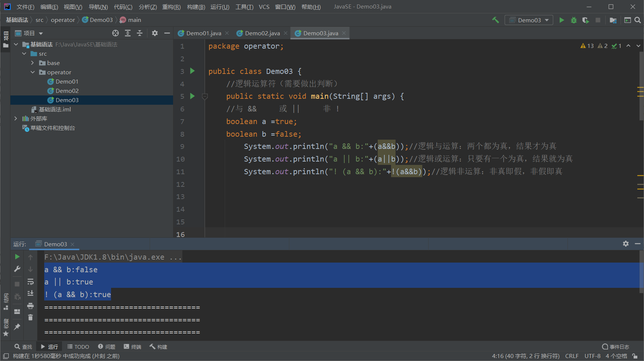This screenshot has width=644, height=361.
Task: Run Demo03 with the green toolbar arrow
Action: tap(562, 20)
